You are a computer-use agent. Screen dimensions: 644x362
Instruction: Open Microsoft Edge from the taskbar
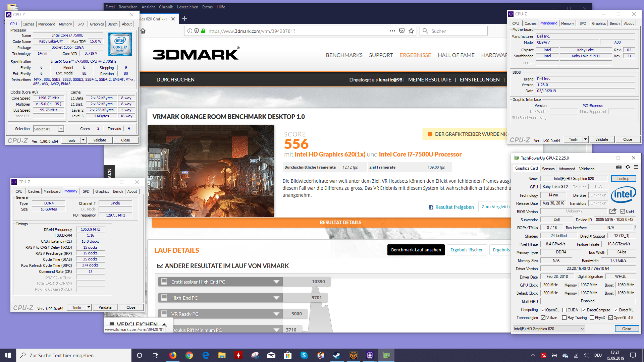tap(206, 355)
